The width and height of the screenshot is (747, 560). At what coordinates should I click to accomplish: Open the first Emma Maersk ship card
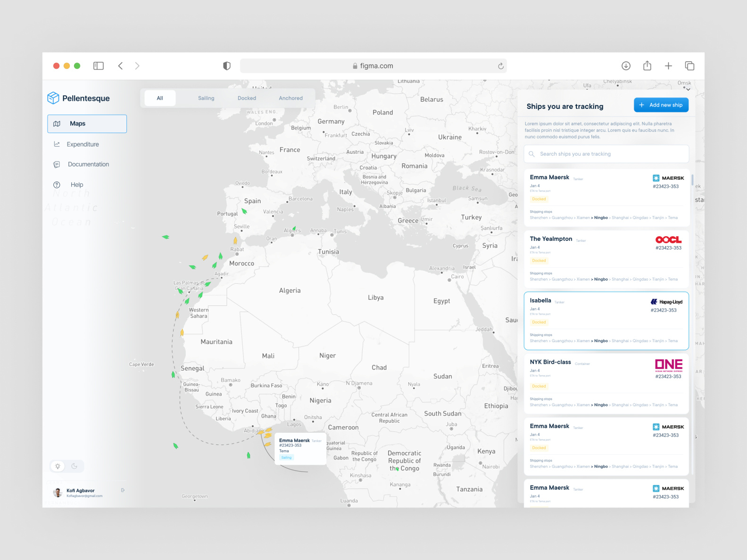(606, 198)
